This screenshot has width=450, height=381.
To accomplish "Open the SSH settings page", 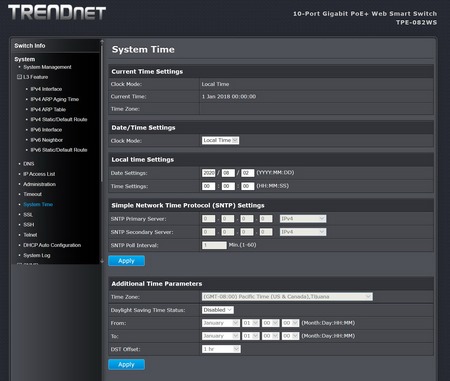I will pyautogui.click(x=29, y=225).
